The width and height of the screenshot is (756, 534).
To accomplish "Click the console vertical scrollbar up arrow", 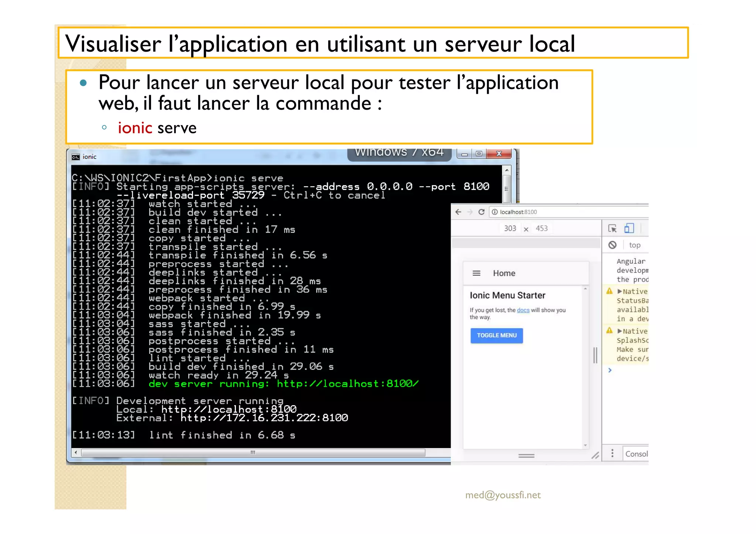I will click(507, 170).
